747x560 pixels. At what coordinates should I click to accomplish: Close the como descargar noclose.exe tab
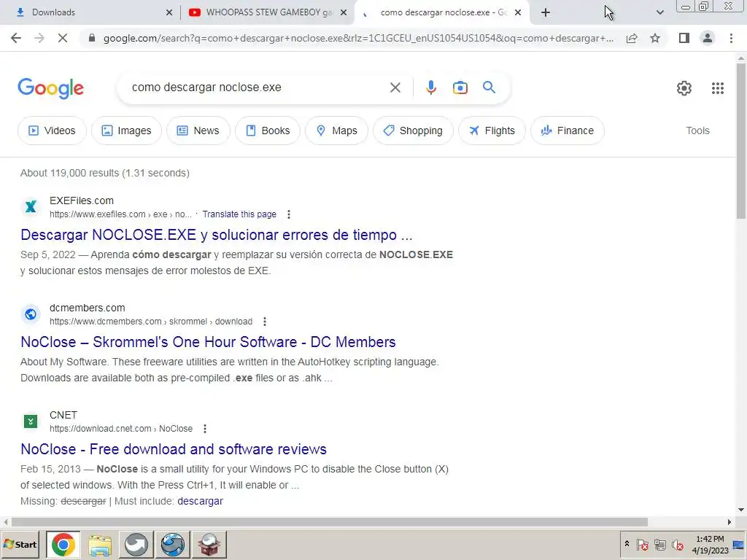[518, 12]
